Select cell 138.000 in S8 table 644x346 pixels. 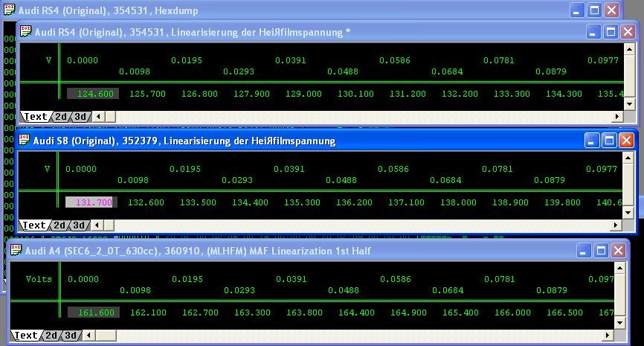[458, 202]
